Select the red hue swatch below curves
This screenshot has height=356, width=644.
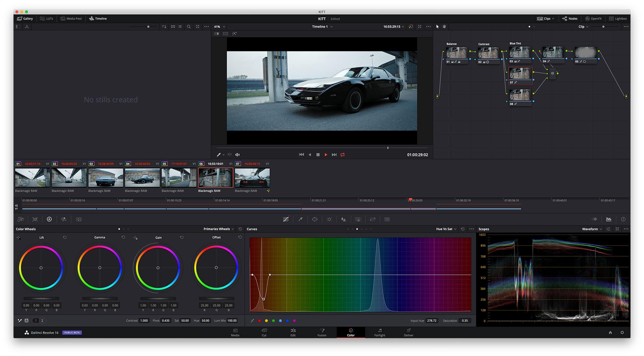[x=259, y=320]
